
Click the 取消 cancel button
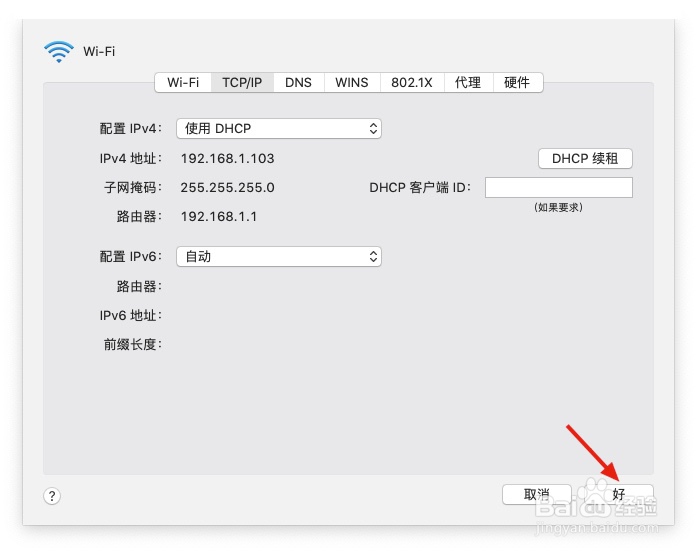(537, 494)
